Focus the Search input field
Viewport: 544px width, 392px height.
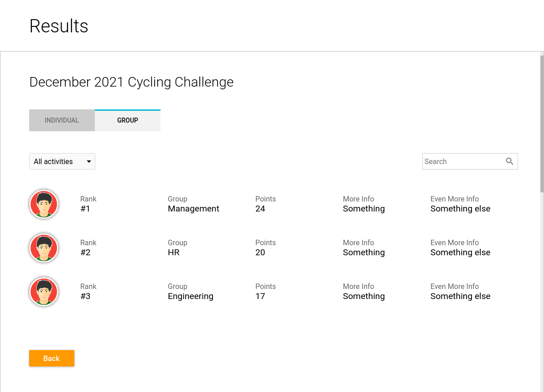tap(462, 161)
